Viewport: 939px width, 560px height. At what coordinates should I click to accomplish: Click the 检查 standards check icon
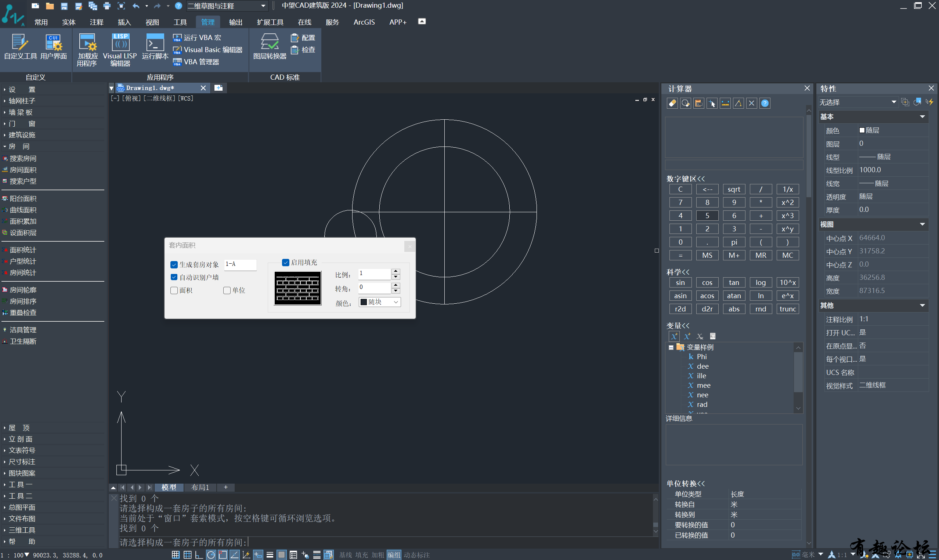click(303, 50)
